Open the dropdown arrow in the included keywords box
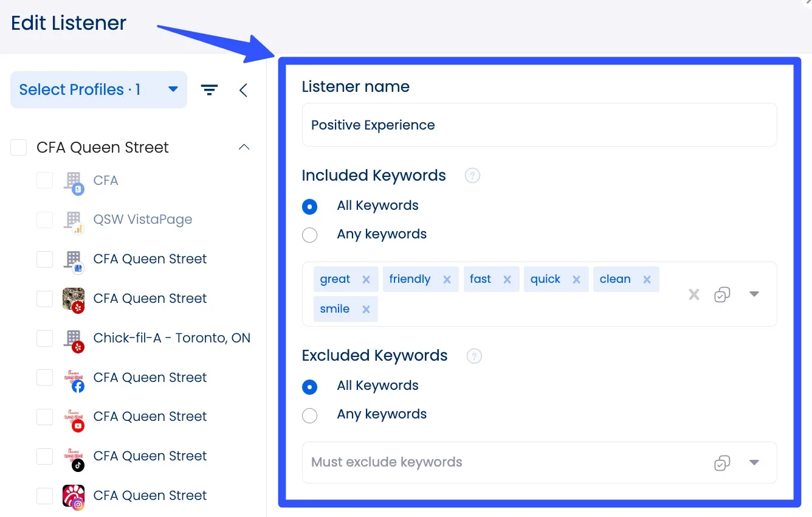This screenshot has height=517, width=812. pyautogui.click(x=754, y=294)
